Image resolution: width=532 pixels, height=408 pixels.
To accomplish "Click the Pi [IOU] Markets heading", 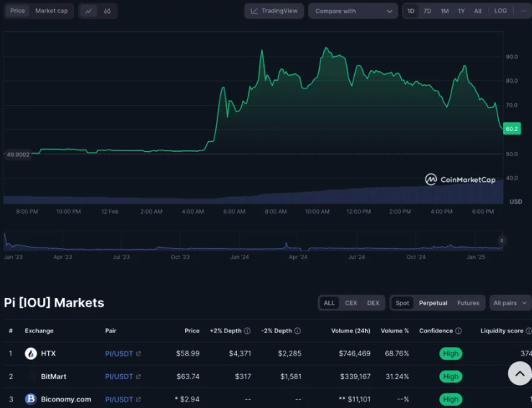I will coord(54,302).
